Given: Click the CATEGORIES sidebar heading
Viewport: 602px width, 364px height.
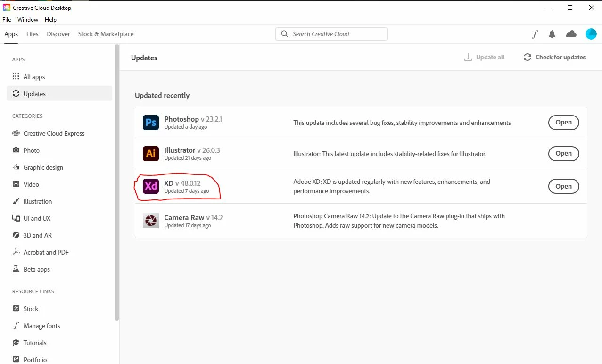Looking at the screenshot, I should point(27,116).
